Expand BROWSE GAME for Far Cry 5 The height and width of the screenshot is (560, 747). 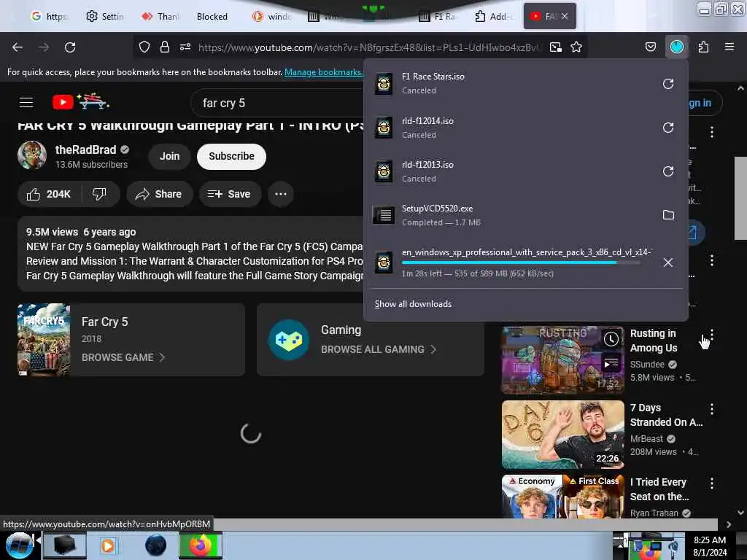[123, 357]
